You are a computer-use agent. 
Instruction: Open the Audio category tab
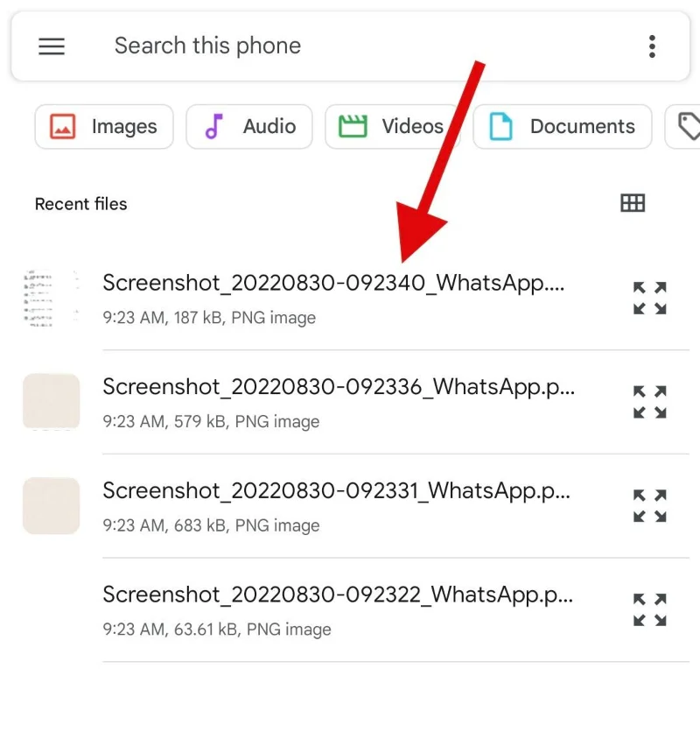click(249, 126)
